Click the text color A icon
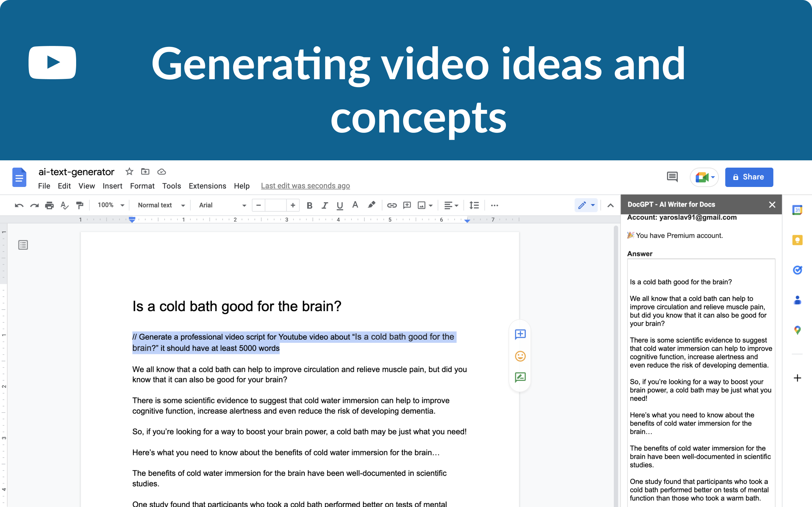The height and width of the screenshot is (507, 812). tap(355, 205)
